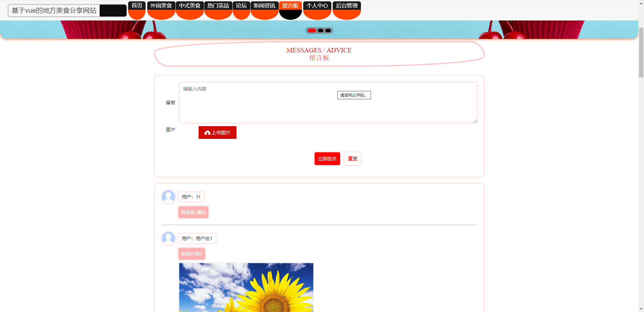Screen dimensions: 644x312
Task: Go to the 外国美食 menu
Action: coord(161,6)
